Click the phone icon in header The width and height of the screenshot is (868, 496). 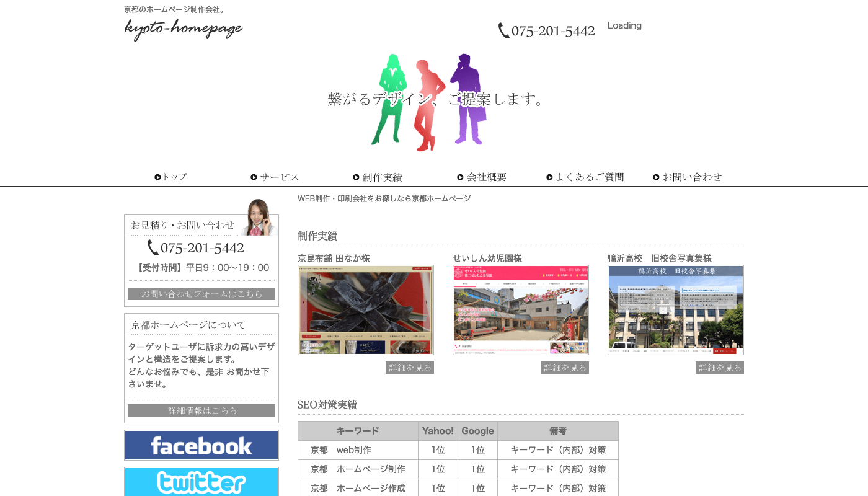(503, 31)
